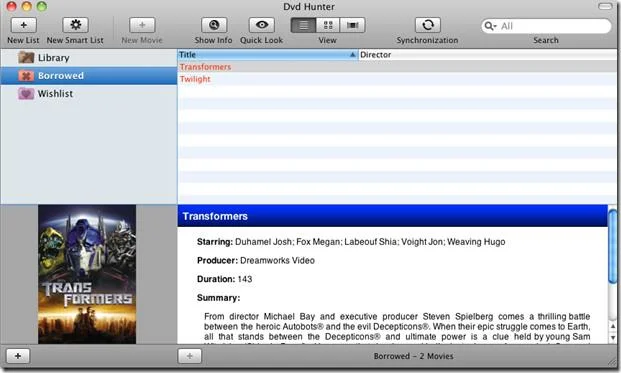Select the Twilight row
This screenshot has height=373, width=621.
[x=397, y=79]
